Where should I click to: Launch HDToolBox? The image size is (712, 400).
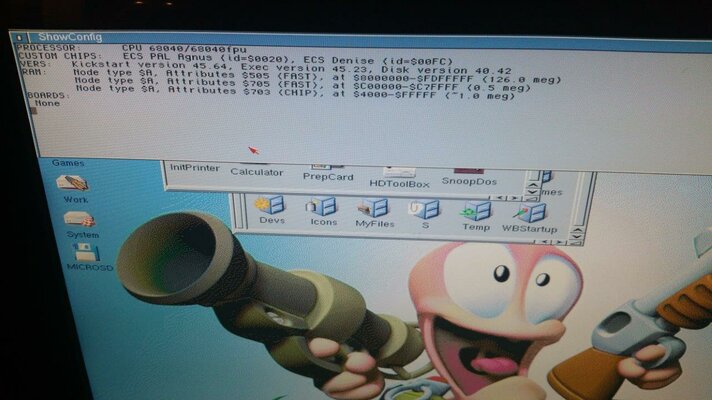coord(399,183)
